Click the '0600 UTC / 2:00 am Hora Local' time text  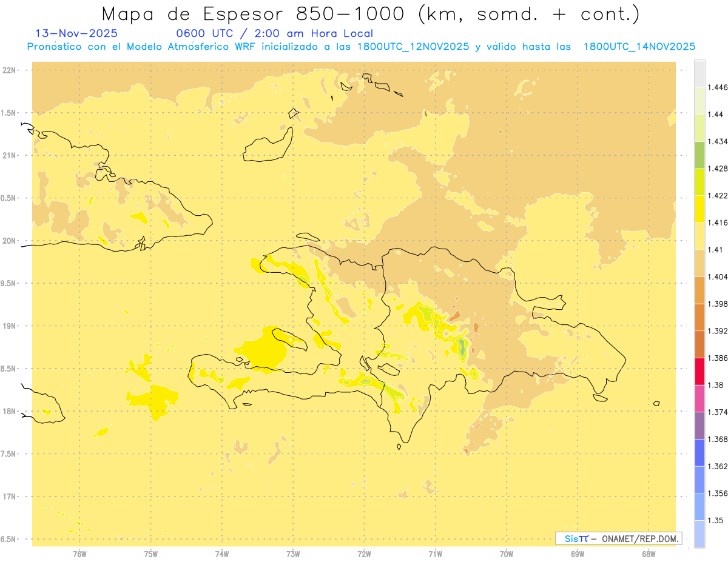pyautogui.click(x=275, y=34)
